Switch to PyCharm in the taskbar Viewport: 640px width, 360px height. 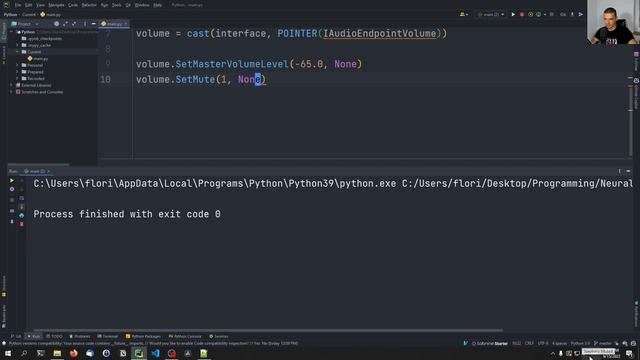(x=139, y=353)
